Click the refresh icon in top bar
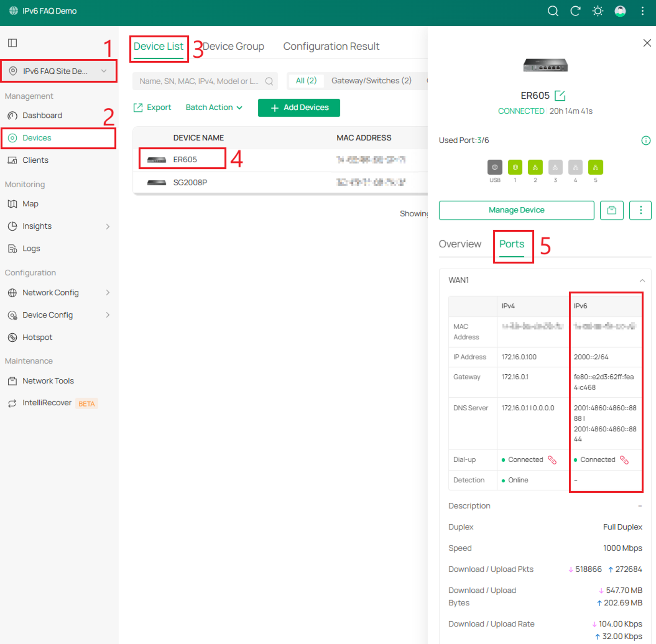The width and height of the screenshot is (656, 644). pyautogui.click(x=575, y=11)
